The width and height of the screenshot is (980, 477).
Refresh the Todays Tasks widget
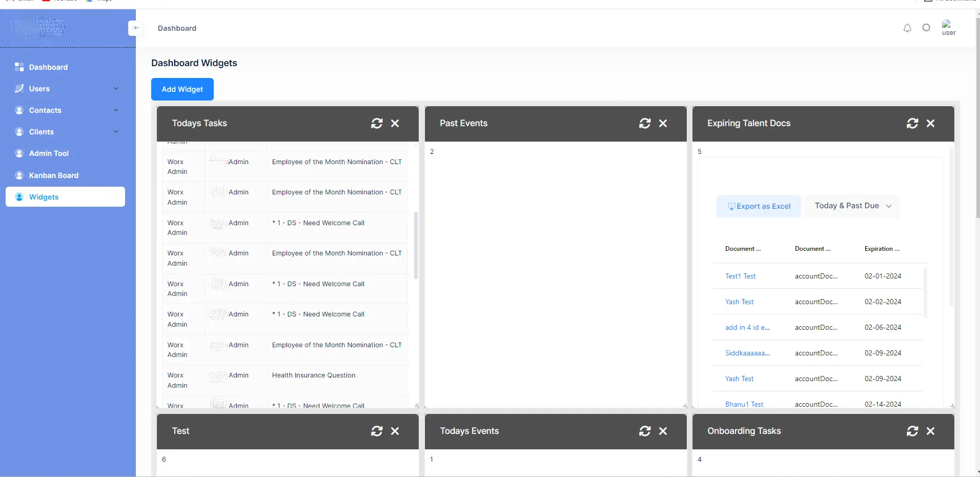[377, 124]
